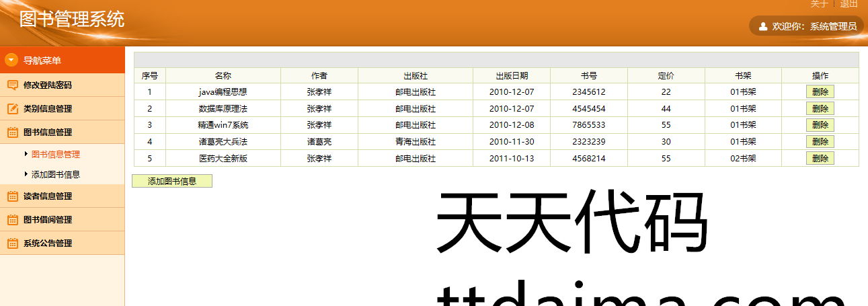Click the pencil icon next to 类别信息管理

[x=12, y=108]
